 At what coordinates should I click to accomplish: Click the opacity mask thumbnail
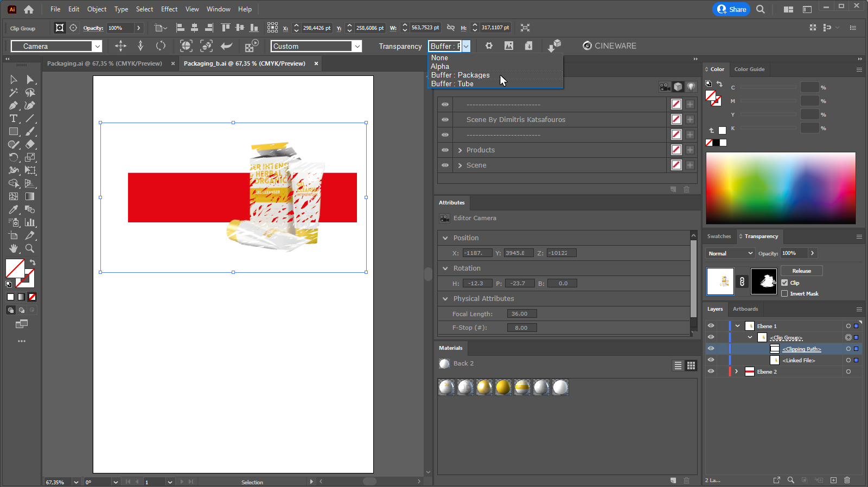click(764, 281)
